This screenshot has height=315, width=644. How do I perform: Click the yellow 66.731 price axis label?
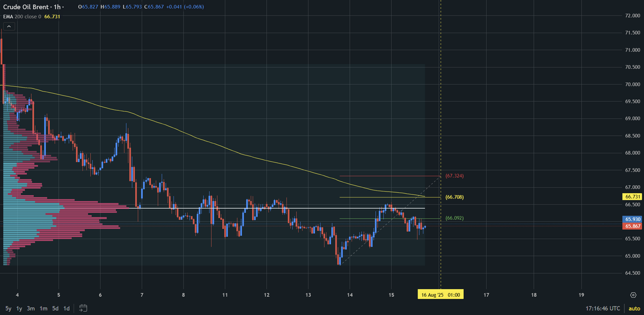631,197
